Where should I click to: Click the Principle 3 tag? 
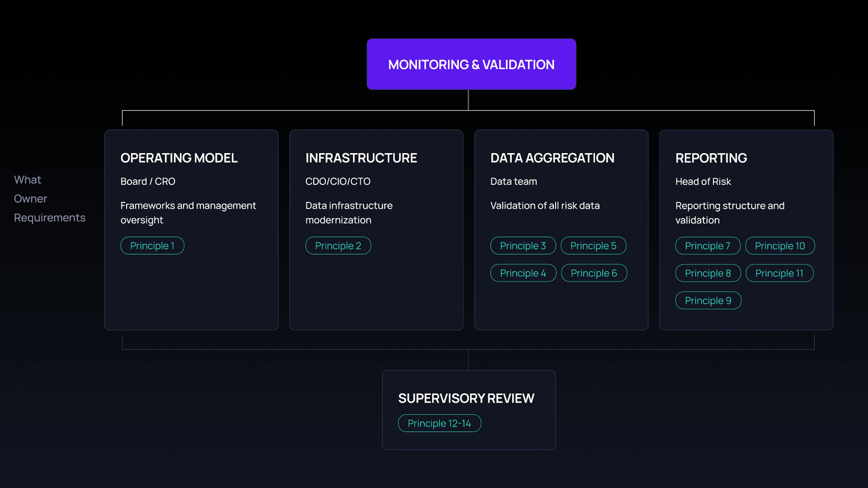coord(523,246)
